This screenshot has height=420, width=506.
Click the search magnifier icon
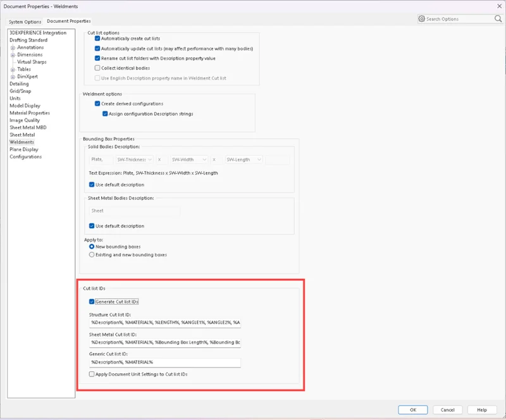click(498, 19)
